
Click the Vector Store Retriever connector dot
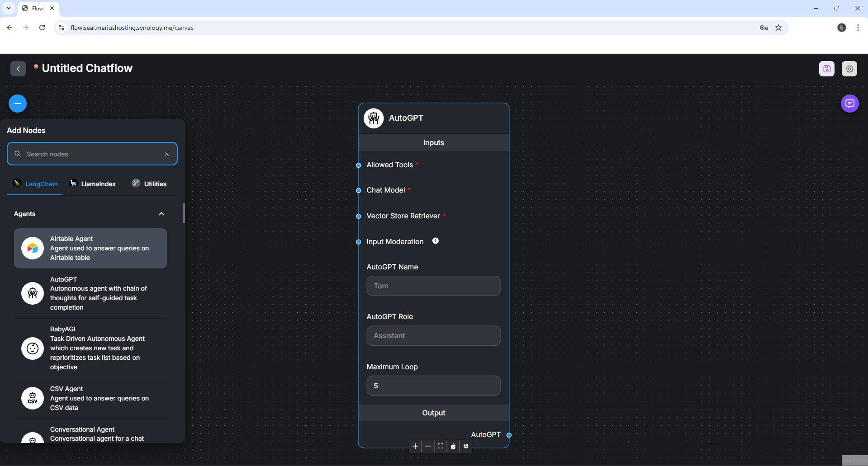(359, 216)
